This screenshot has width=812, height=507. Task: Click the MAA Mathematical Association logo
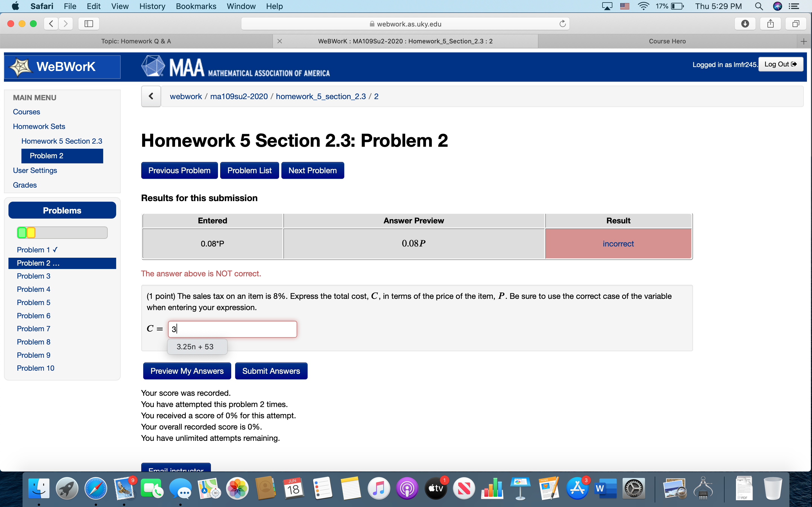235,66
